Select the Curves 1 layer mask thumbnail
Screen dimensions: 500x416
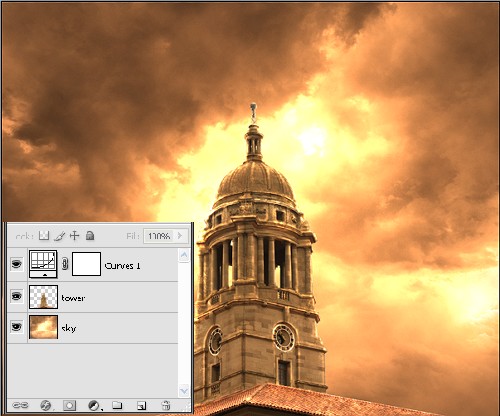pyautogui.click(x=86, y=264)
